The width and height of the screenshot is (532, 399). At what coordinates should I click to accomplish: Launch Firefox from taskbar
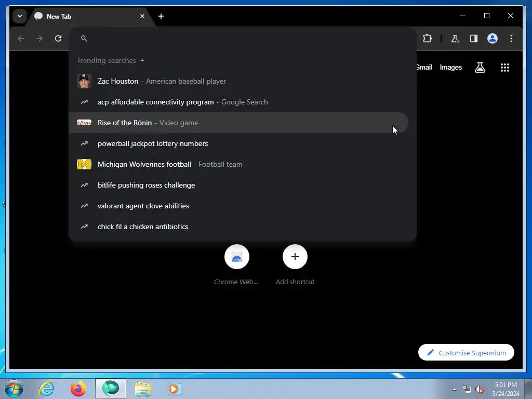tap(78, 389)
